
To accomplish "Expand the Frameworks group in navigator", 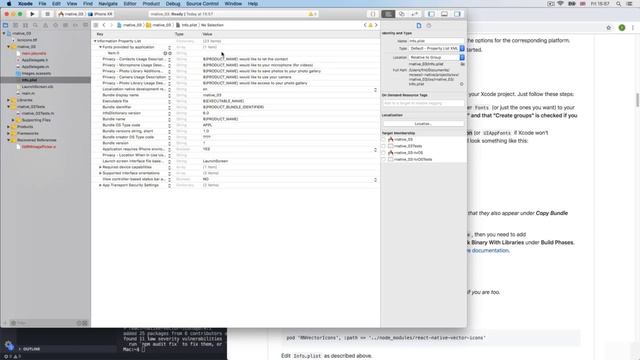I will (9, 133).
